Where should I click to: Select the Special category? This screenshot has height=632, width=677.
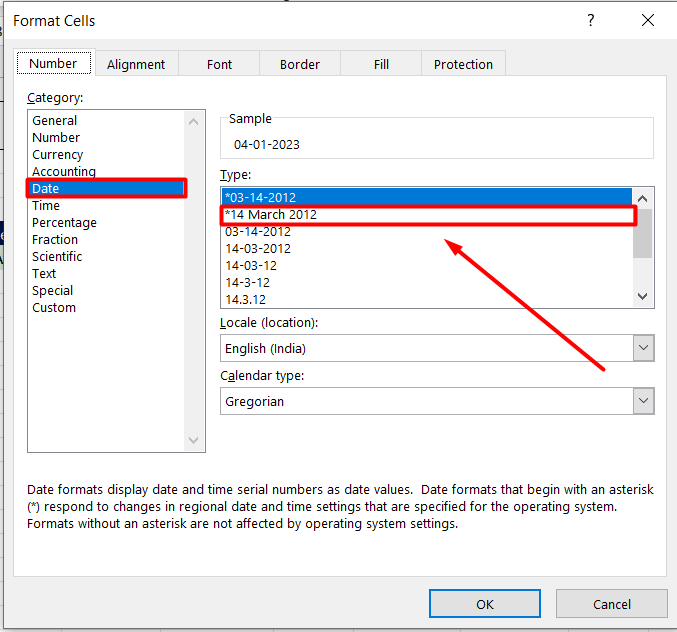(x=107, y=291)
